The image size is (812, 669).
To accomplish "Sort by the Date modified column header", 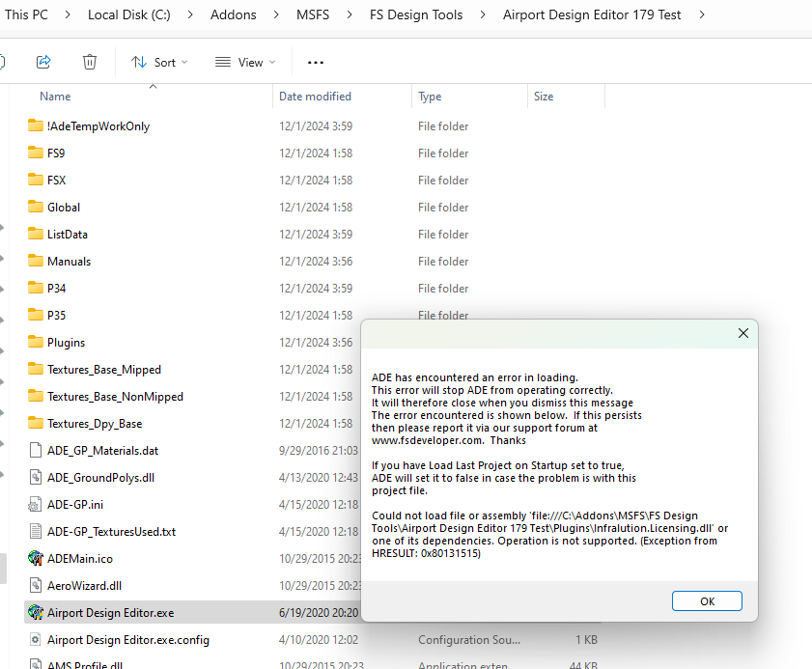I will click(x=315, y=97).
